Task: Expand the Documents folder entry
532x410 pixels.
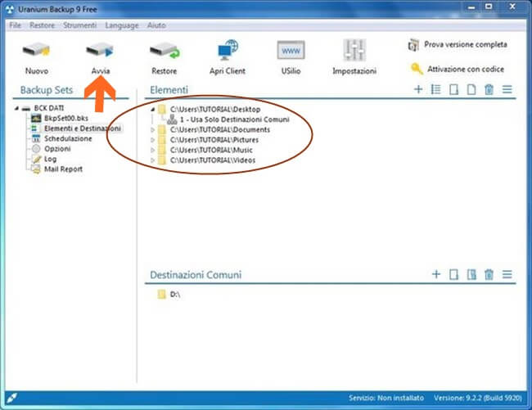Action: pos(153,130)
